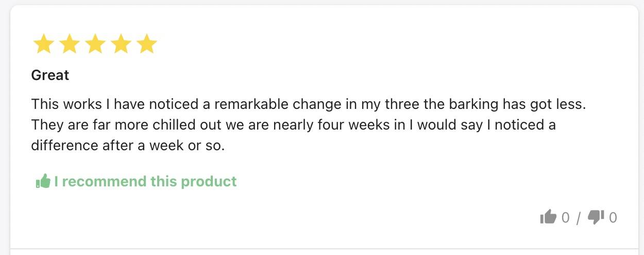Click the "I recommend this product" label
Screen dimensions: 644x255
(145, 181)
